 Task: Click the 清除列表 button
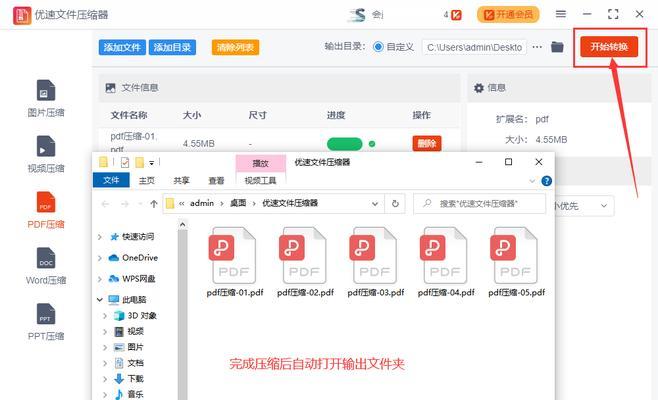235,47
